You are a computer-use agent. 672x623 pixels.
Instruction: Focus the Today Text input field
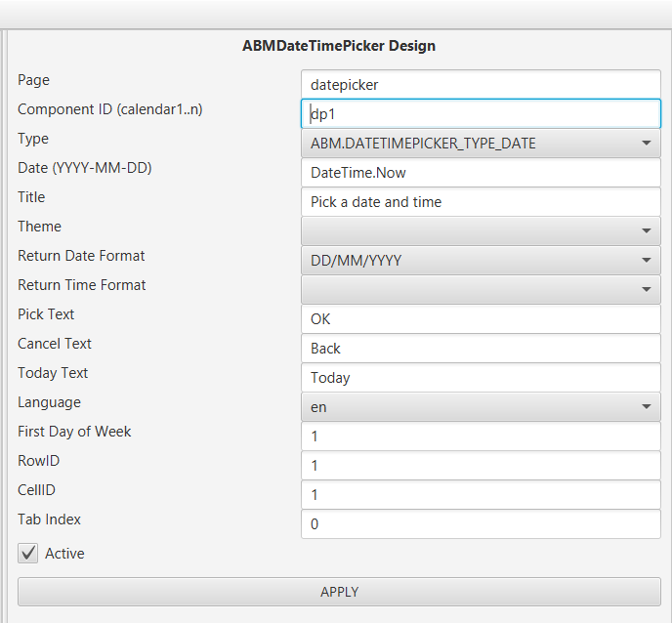(480, 378)
